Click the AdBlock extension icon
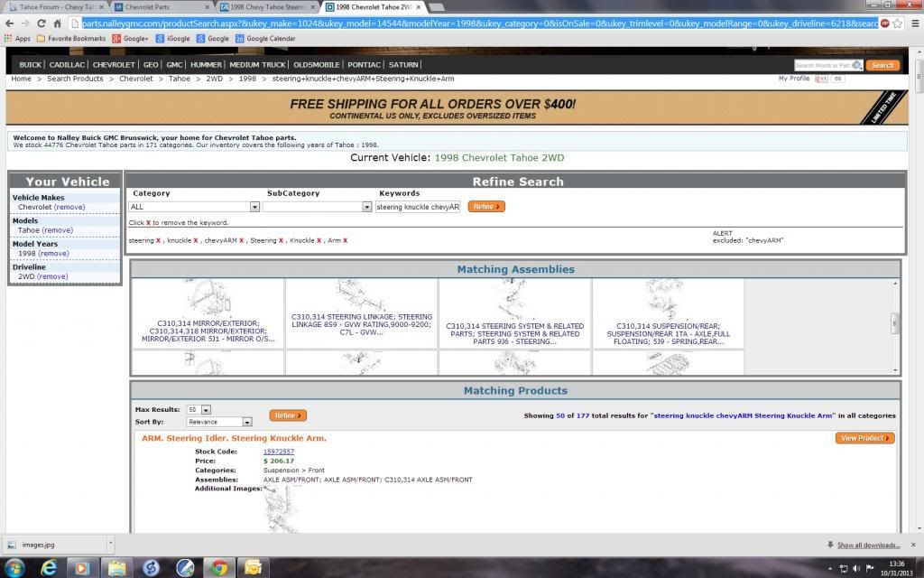 (885, 23)
